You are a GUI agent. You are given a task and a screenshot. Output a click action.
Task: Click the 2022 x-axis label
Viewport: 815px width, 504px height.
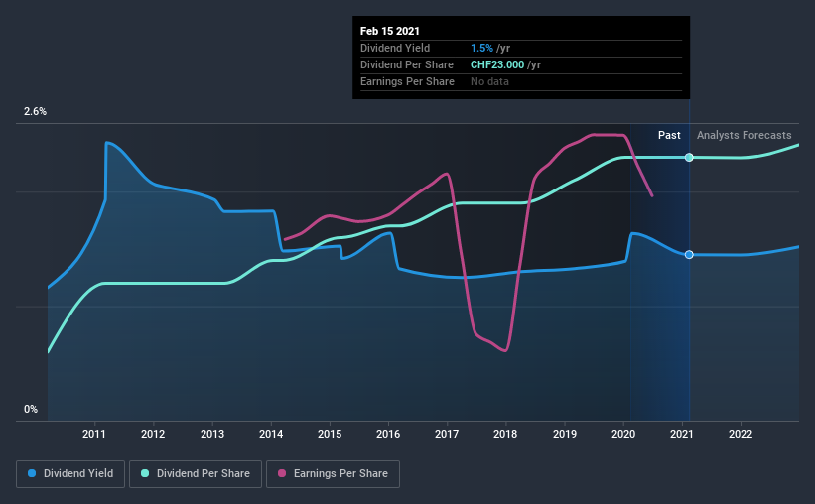click(741, 434)
